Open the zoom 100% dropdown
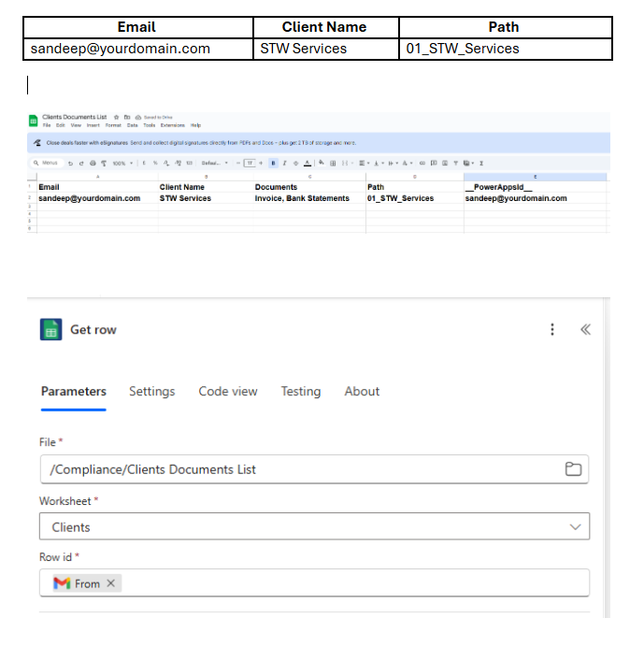The image size is (644, 647). [122, 164]
